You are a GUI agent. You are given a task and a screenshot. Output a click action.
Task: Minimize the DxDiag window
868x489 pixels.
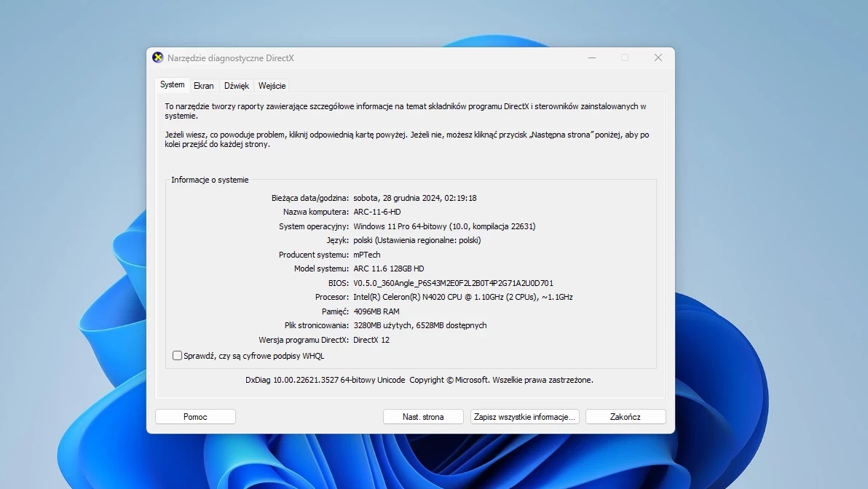[x=591, y=57]
